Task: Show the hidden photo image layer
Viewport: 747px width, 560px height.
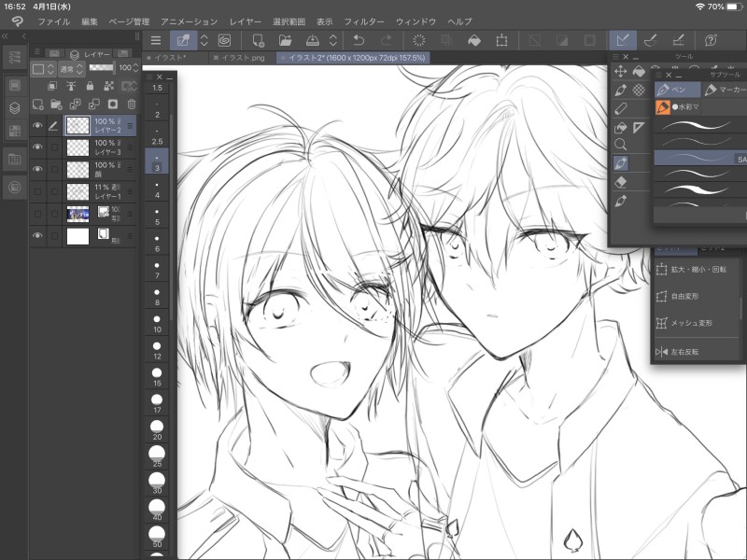Action: coord(37,214)
